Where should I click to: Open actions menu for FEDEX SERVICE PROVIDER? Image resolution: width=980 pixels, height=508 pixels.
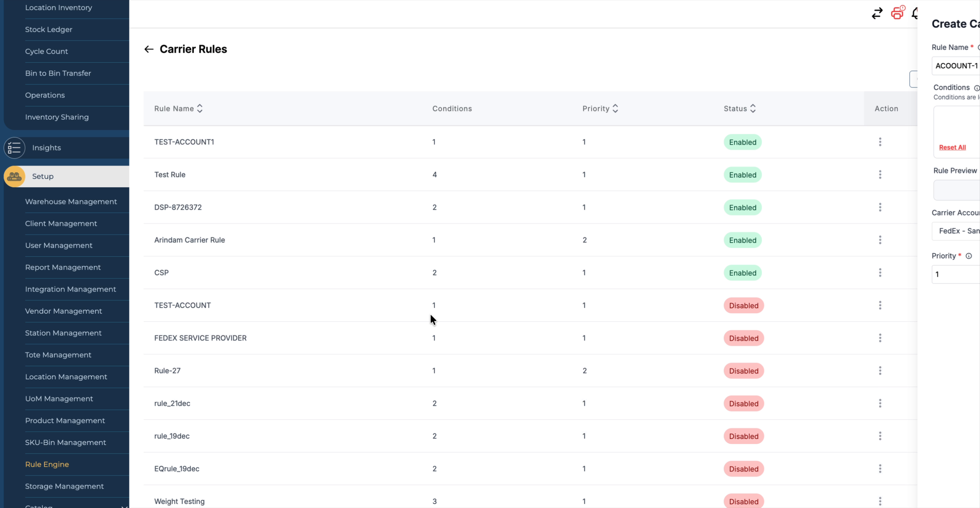tap(880, 338)
